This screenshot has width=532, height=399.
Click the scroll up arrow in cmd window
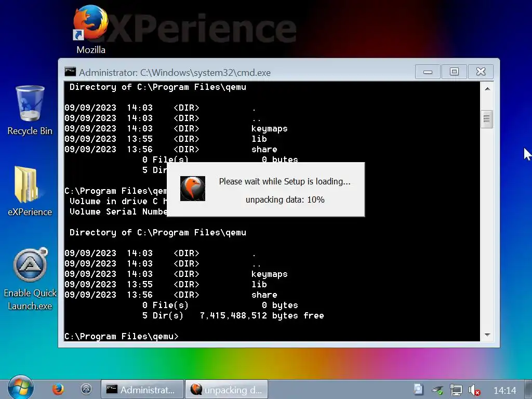487,89
